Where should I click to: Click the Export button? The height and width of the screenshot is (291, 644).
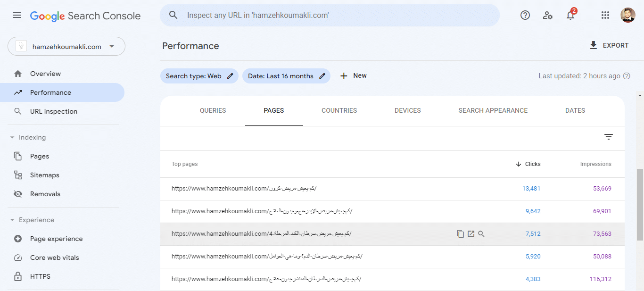point(609,46)
